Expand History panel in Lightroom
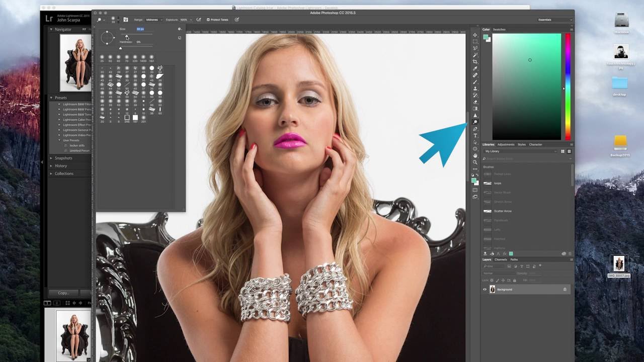 (x=51, y=165)
